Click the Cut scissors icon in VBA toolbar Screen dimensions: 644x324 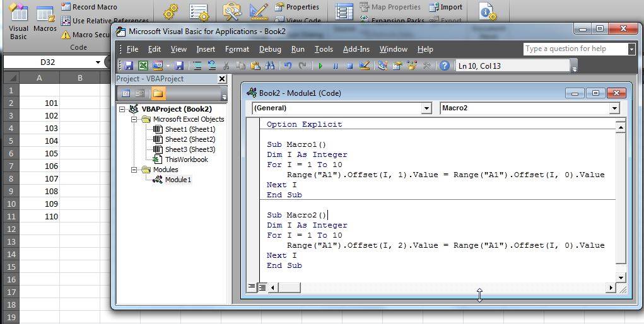pyautogui.click(x=226, y=66)
